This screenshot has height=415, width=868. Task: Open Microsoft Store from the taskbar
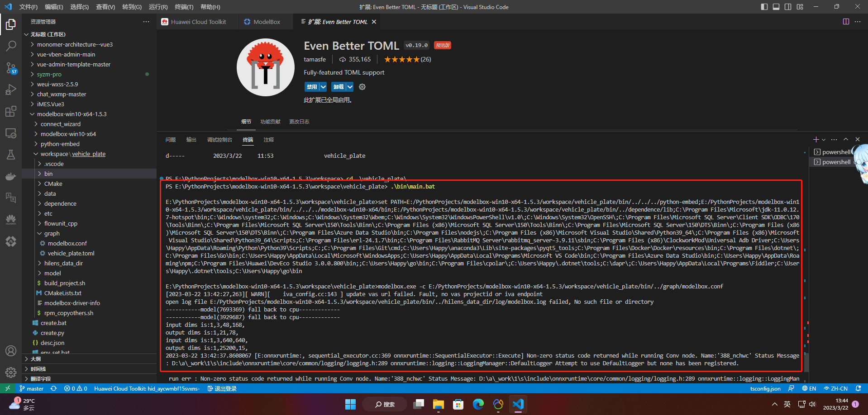point(458,404)
